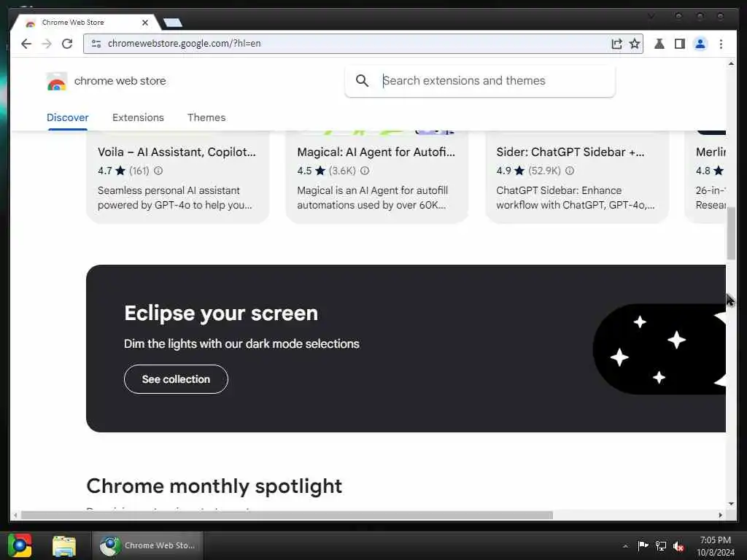Screen dimensions: 747x560
Task: Click the search magnifier icon
Action: coord(362,80)
